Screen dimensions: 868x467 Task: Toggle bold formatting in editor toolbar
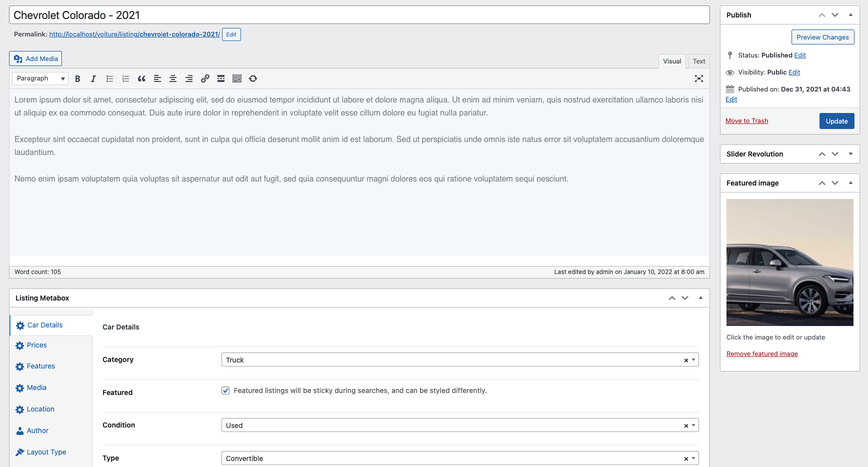77,78
